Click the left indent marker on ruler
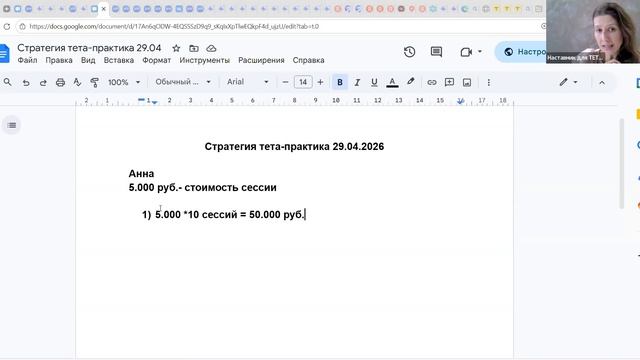 click(154, 102)
